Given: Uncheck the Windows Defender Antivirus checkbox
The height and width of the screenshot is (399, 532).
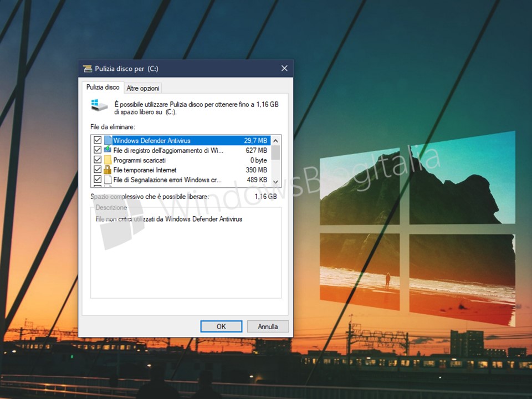Looking at the screenshot, I should point(98,141).
